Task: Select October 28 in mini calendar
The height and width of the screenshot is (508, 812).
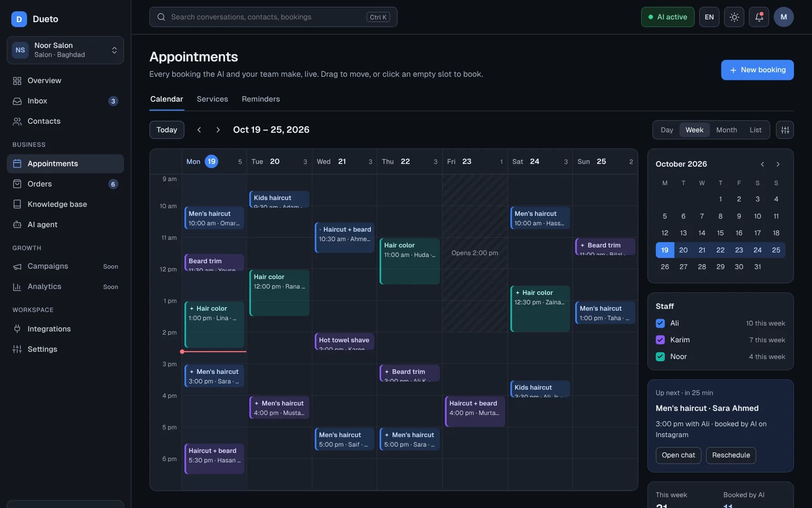Action: click(x=702, y=267)
